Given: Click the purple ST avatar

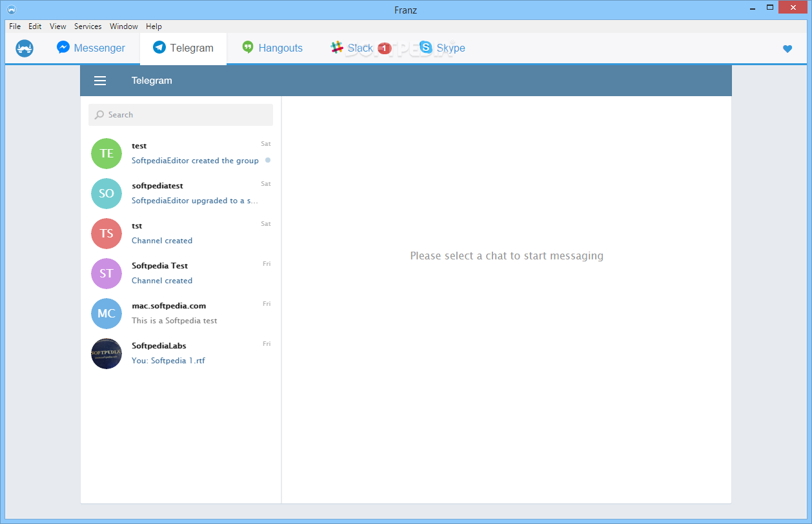Looking at the screenshot, I should [x=107, y=274].
